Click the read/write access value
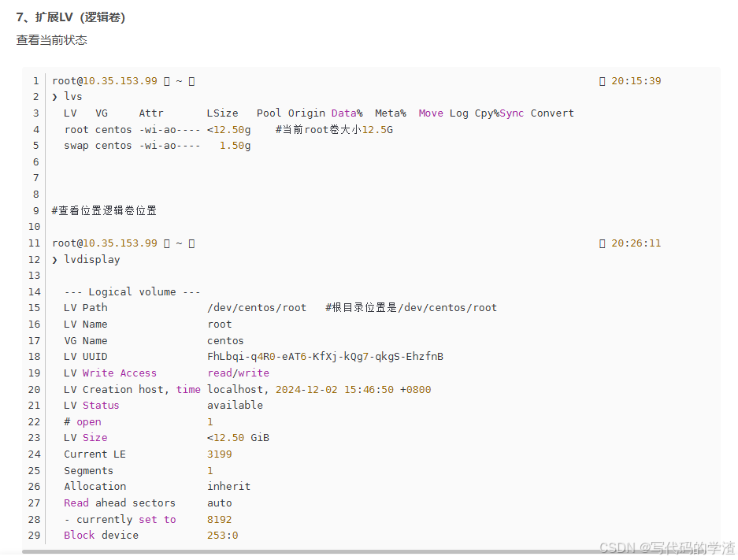 click(x=238, y=373)
